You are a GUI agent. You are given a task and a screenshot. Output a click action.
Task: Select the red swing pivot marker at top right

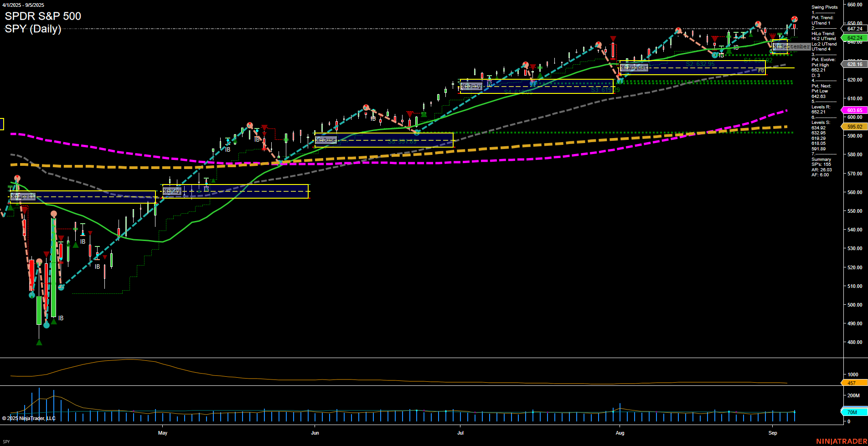pyautogui.click(x=795, y=19)
